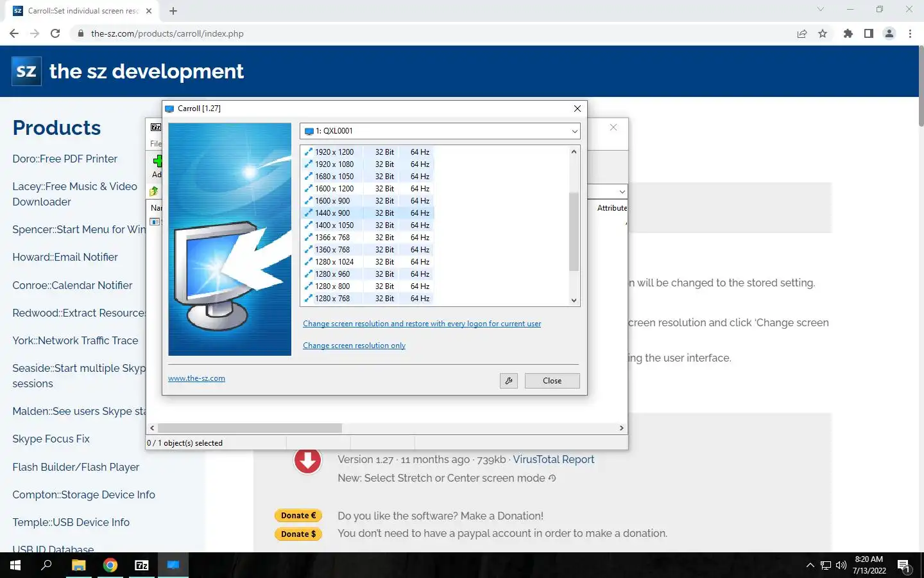Select the 1280 x 960 resolution row
Viewport: 924px width, 578px height.
(x=368, y=274)
